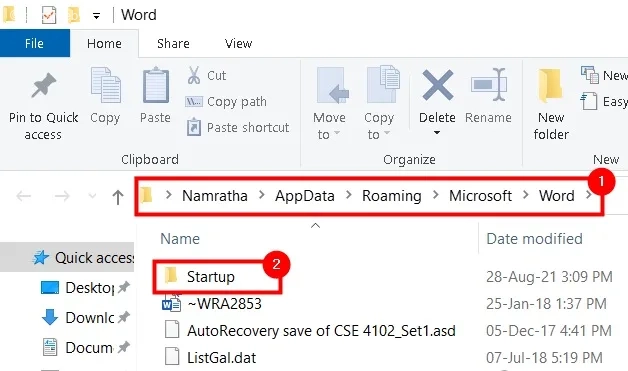Viewport: 628px width, 371px height.
Task: Click the Quick access star icon
Action: click(x=40, y=258)
